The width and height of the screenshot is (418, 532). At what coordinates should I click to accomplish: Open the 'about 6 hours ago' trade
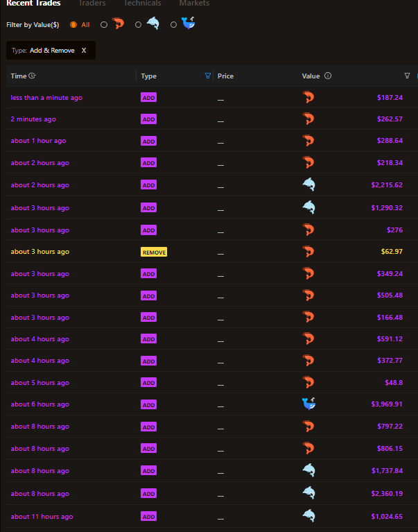40,404
